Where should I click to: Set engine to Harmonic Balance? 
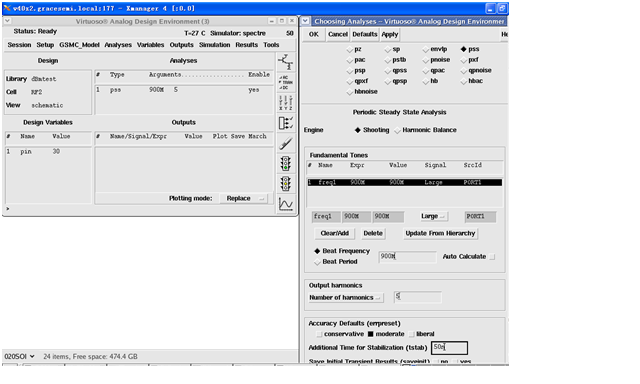[x=398, y=130]
